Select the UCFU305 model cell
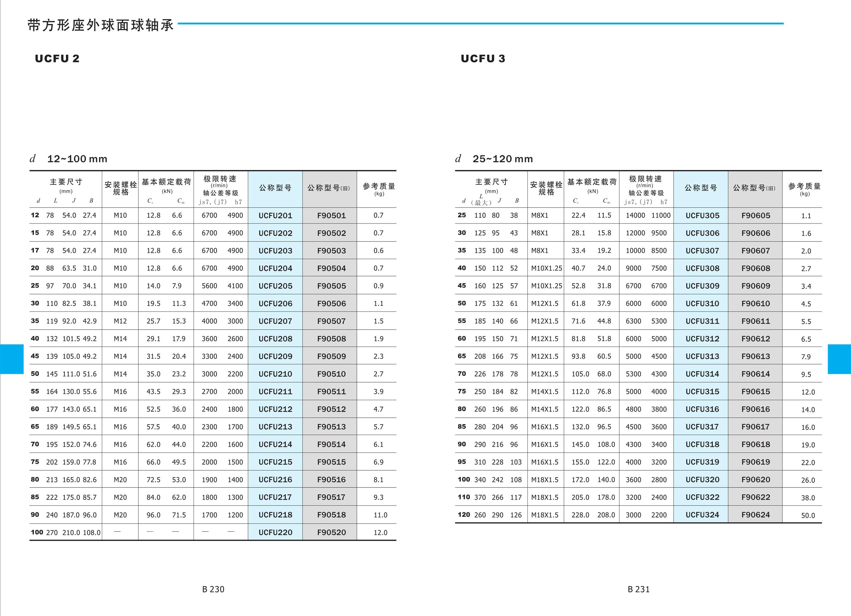Viewport: 851px width, 616px height. point(702,216)
